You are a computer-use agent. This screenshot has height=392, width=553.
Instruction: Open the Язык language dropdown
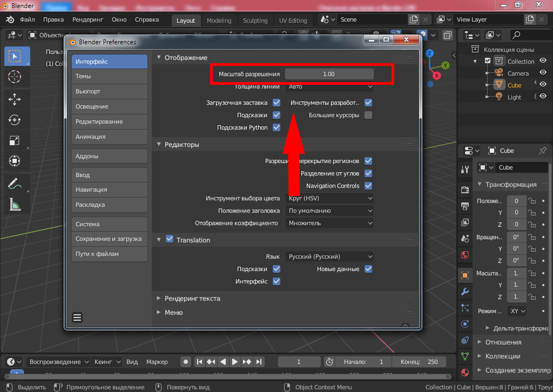tap(330, 256)
